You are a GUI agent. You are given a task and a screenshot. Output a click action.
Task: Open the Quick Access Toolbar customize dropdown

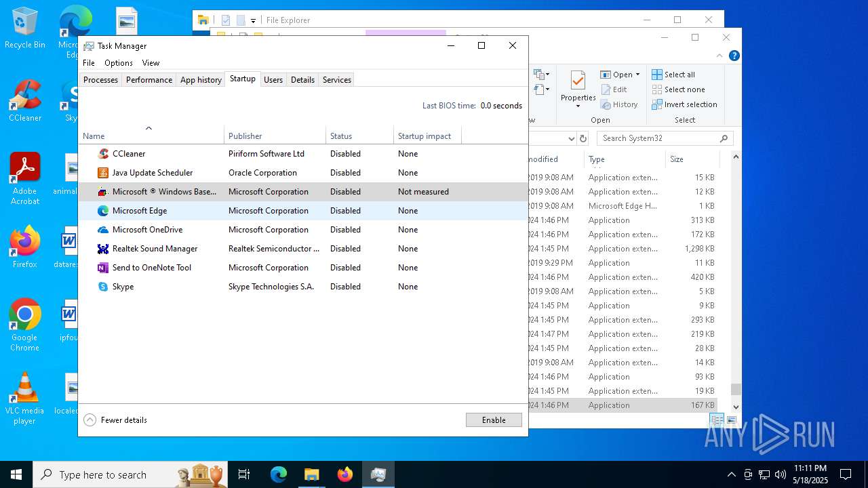point(253,20)
